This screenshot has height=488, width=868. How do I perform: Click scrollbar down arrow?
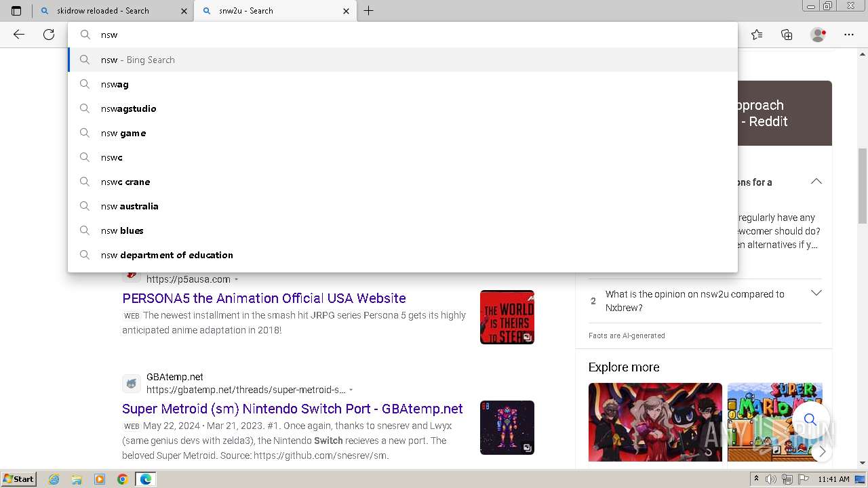click(863, 463)
